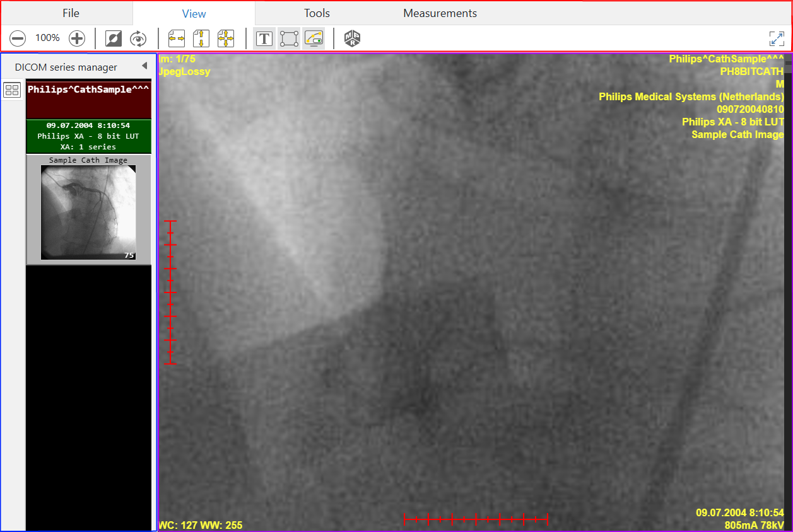
Task: Click the horizontal red scale ruler
Action: click(x=476, y=519)
